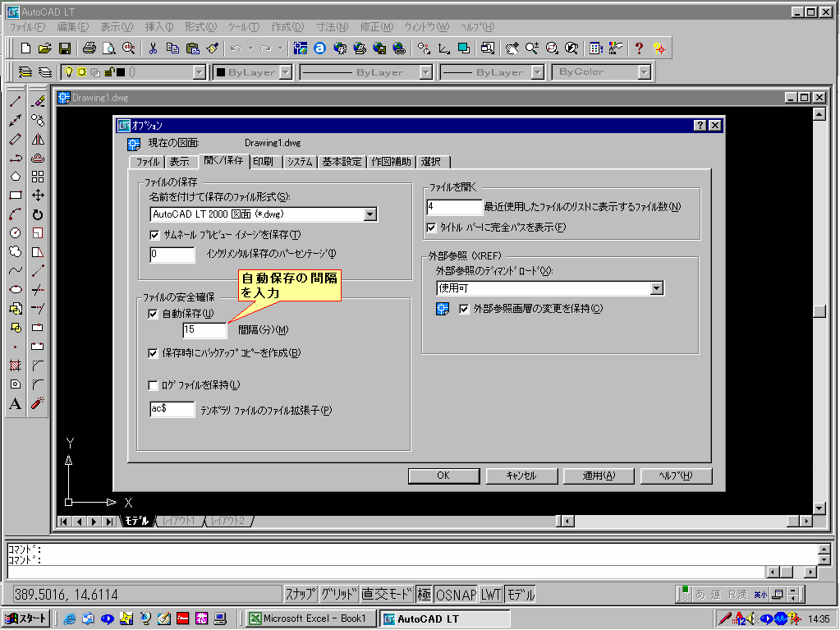Open Print Preview from the toolbar
Screen dimensions: 840x630
(108, 48)
